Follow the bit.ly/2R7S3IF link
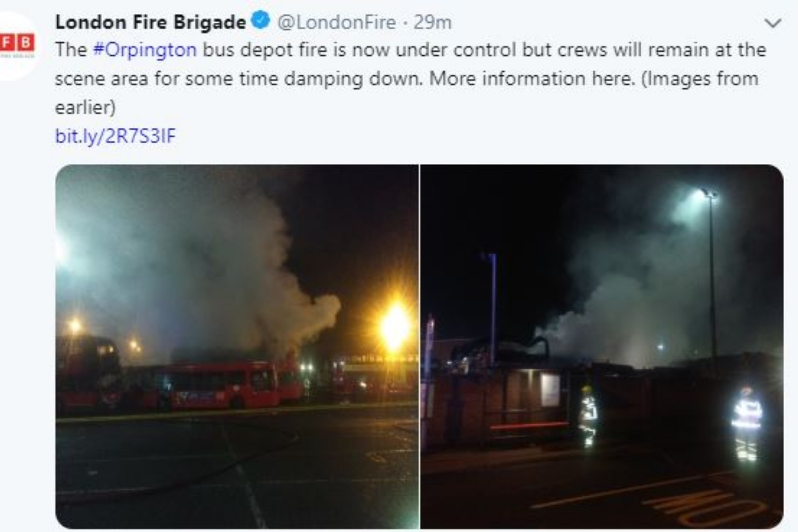This screenshot has width=798, height=532. coord(115,136)
